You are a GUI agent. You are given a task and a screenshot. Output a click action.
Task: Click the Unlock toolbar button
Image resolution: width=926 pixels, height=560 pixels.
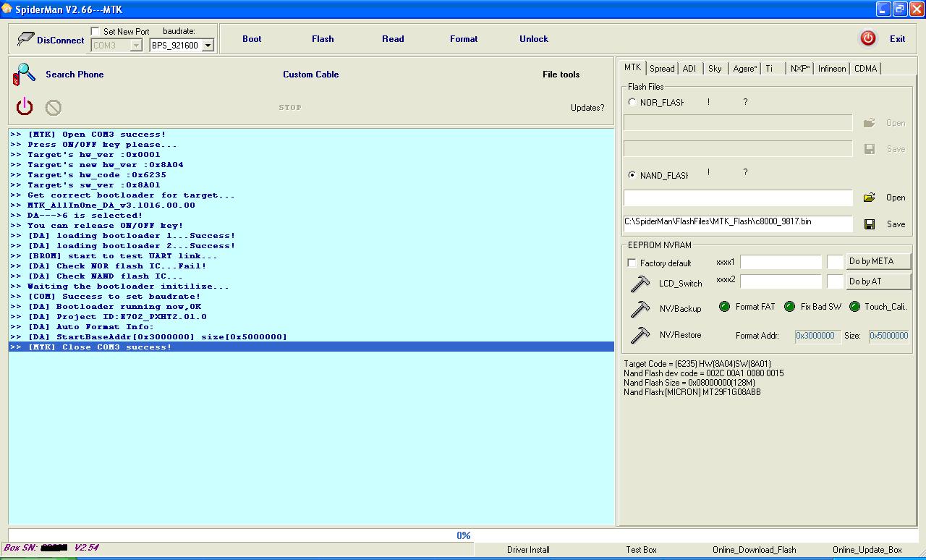point(534,39)
